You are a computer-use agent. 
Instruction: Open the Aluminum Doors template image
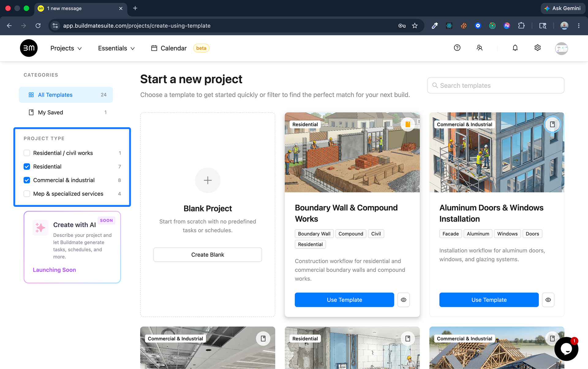[x=497, y=152]
